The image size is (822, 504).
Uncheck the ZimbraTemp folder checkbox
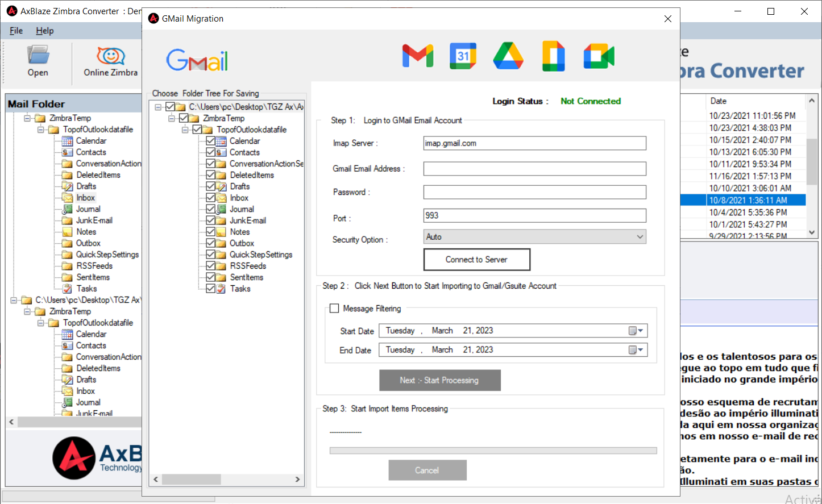[183, 118]
